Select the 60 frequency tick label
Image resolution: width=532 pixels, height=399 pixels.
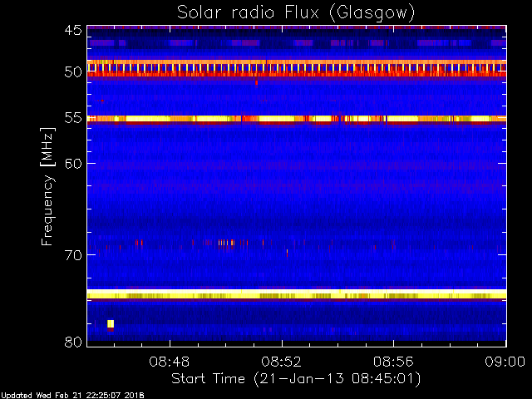pyautogui.click(x=73, y=164)
